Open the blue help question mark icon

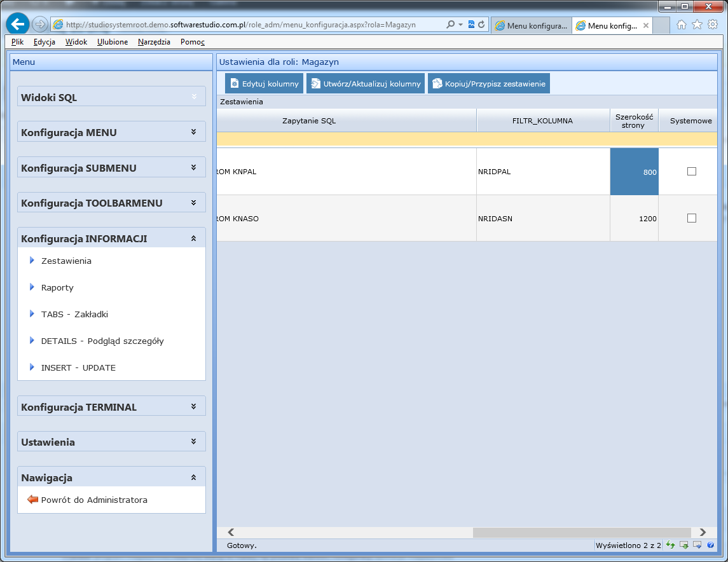710,545
